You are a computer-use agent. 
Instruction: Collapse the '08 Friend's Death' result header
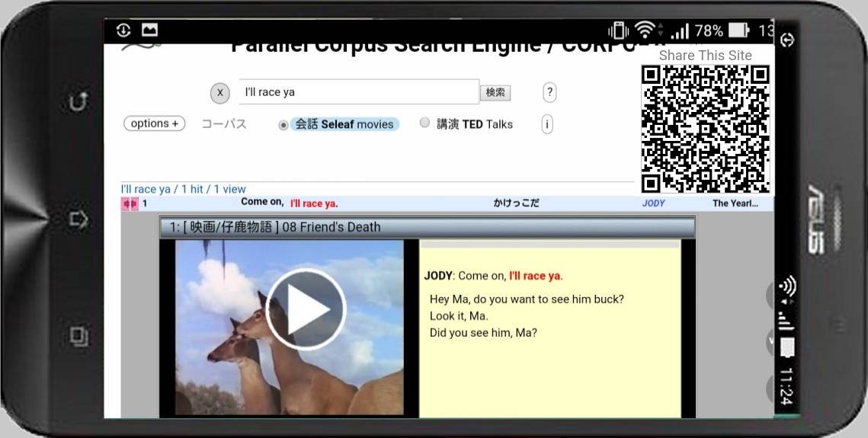(x=427, y=227)
